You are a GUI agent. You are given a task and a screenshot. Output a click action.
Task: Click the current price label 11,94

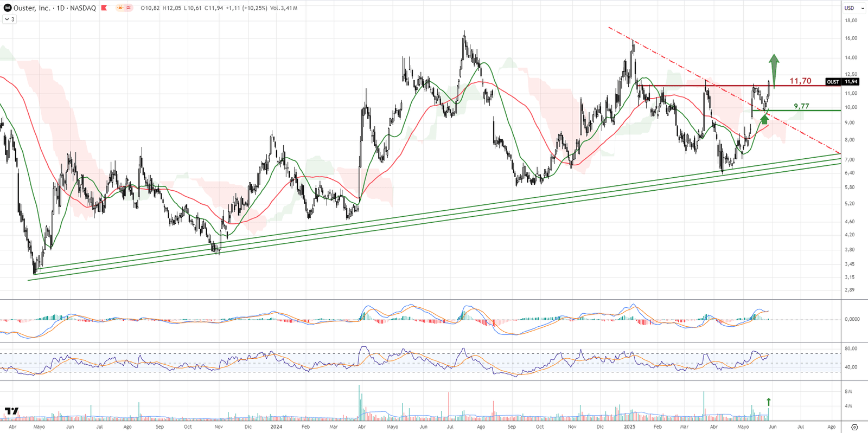pyautogui.click(x=851, y=82)
